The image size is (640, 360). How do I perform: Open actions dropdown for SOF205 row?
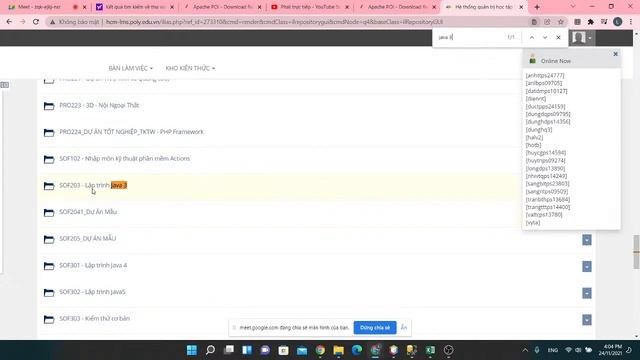(x=587, y=240)
